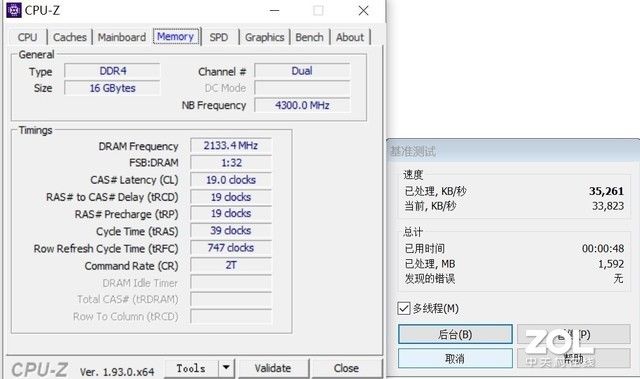
Task: Click the 33,823 current speed value
Action: [608, 206]
